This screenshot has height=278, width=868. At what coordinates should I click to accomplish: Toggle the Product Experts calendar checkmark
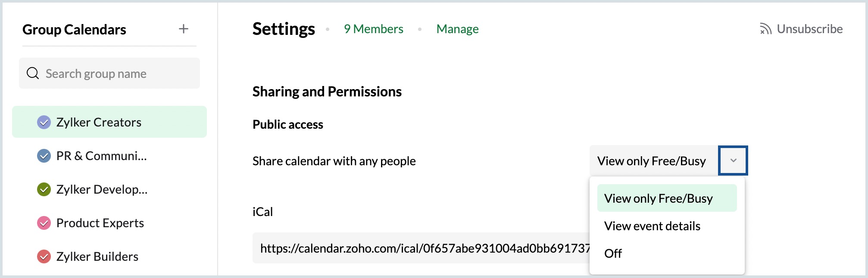click(44, 223)
